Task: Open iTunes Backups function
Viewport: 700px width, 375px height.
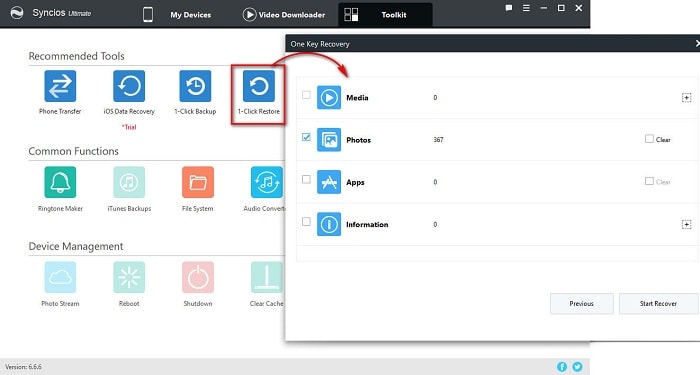Action: pos(129,182)
